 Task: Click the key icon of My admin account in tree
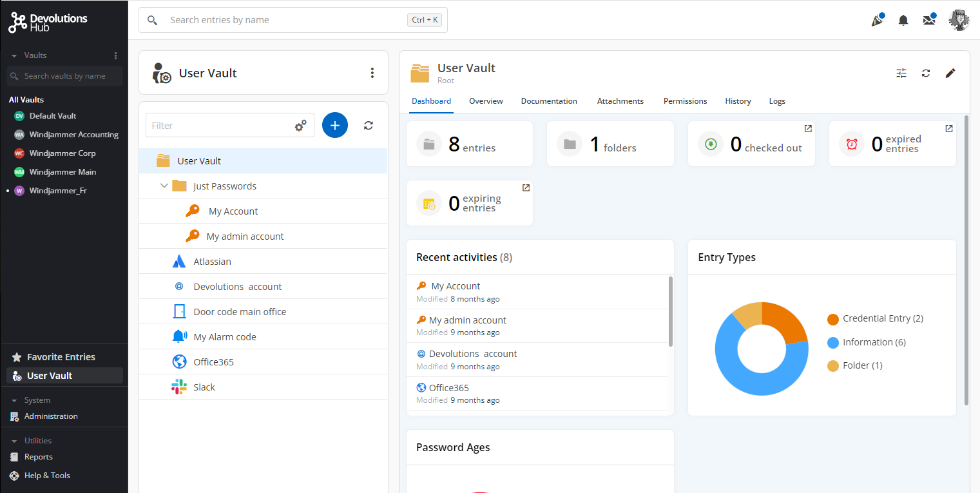[x=192, y=237]
